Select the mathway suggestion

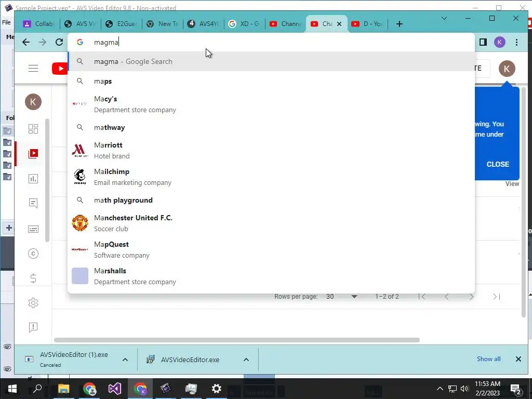pyautogui.click(x=271, y=128)
